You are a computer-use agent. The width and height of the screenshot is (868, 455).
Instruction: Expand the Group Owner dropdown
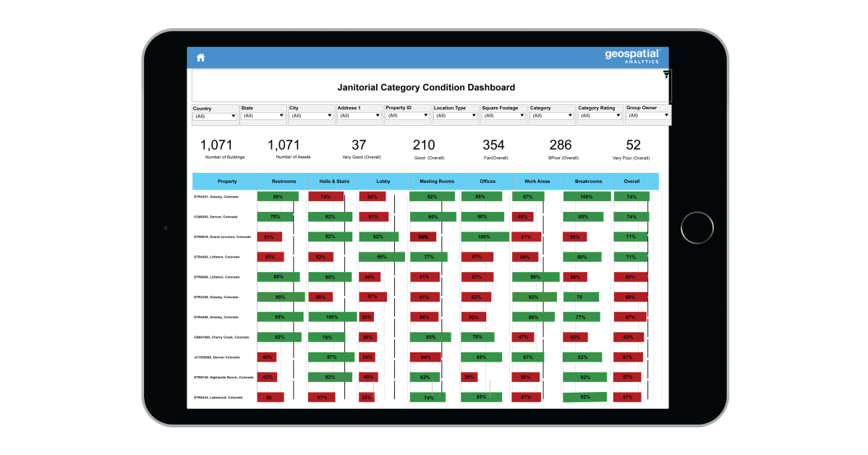[x=647, y=116]
